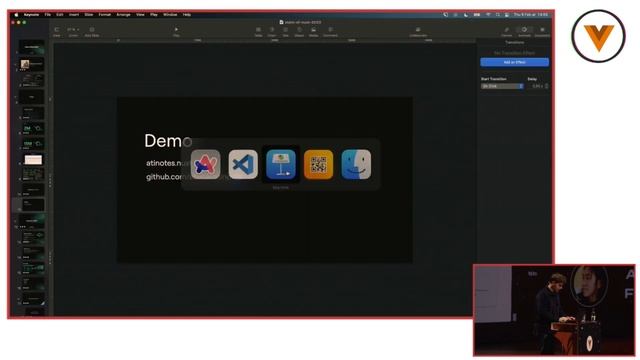
Task: Click the date and time in menu bar
Action: [x=531, y=15]
